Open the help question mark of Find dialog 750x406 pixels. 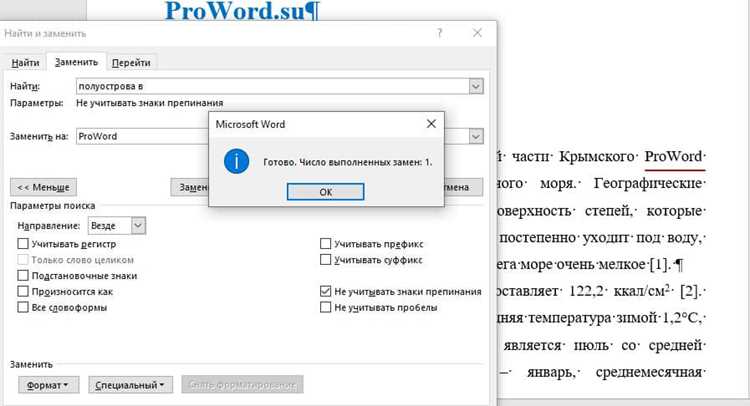(x=439, y=33)
